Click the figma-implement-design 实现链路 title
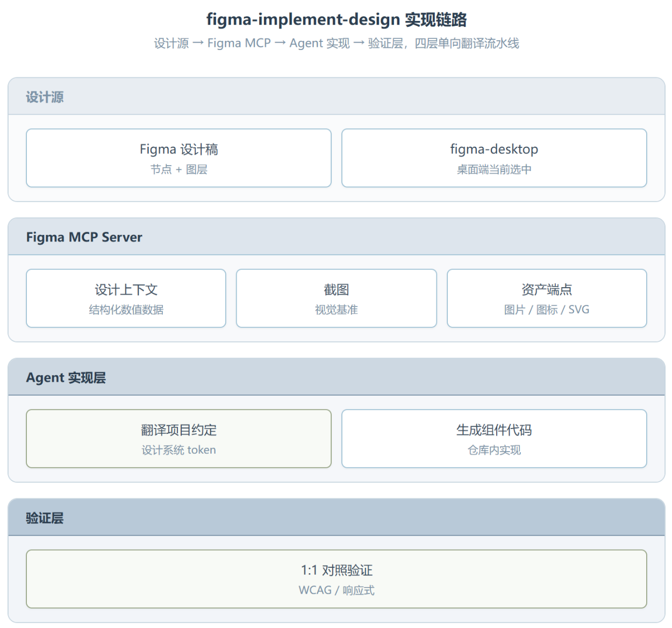The image size is (672, 628). (337, 19)
